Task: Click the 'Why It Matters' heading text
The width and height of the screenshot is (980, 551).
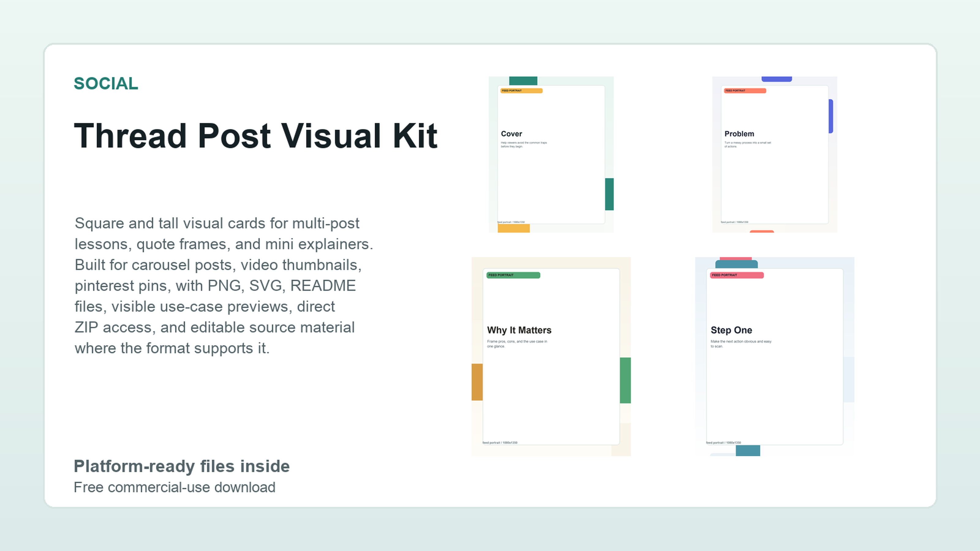Action: pos(519,330)
